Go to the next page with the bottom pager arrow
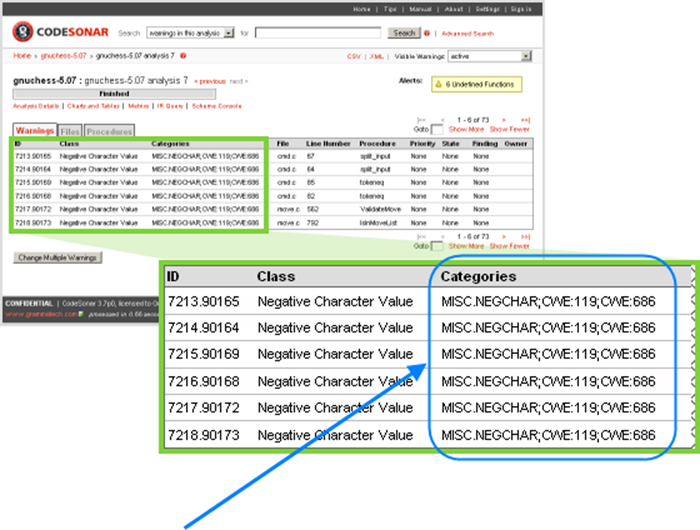Screen dimensions: 700x530 504,237
